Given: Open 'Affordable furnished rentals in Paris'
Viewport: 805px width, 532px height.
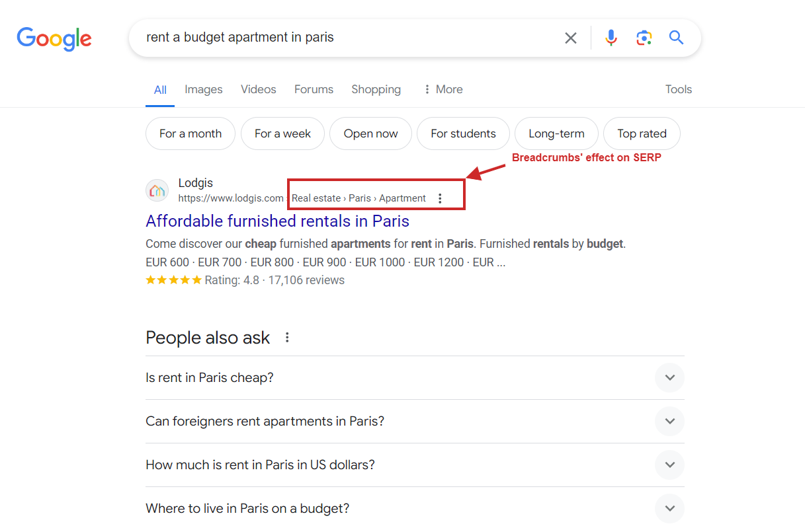Looking at the screenshot, I should click(x=277, y=221).
